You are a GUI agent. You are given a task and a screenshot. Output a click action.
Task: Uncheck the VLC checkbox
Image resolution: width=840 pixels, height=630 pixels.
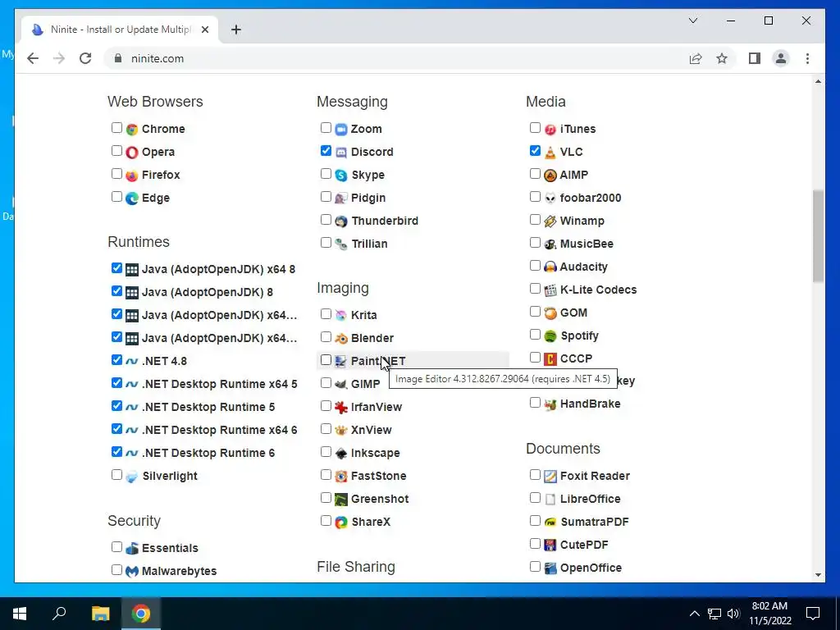535,151
